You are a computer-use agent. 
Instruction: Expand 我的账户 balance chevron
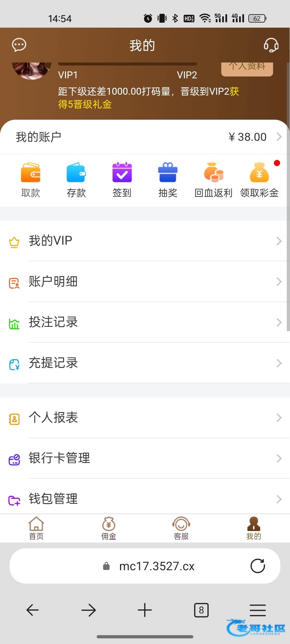[x=279, y=137]
